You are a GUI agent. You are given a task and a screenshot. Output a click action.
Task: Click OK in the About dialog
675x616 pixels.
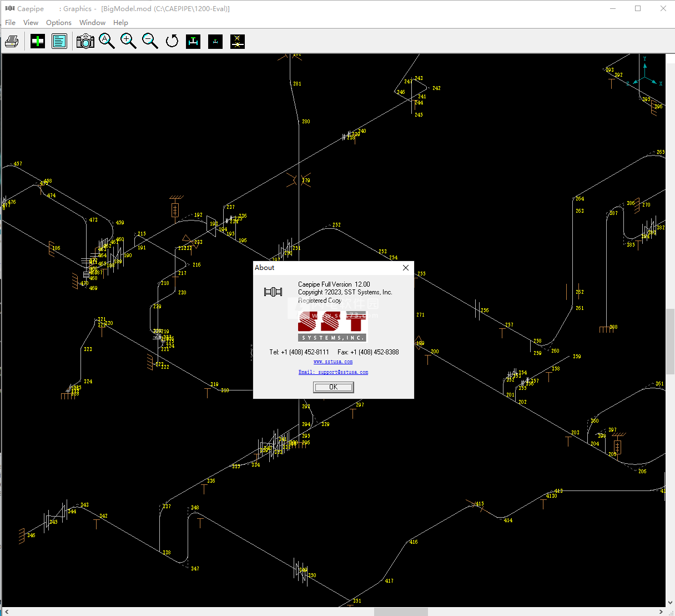pyautogui.click(x=333, y=387)
